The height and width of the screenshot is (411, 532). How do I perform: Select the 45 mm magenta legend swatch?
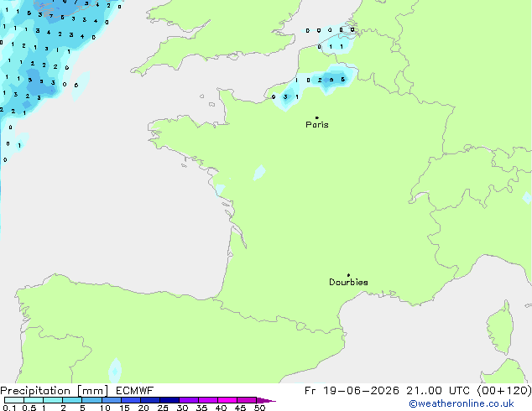(x=247, y=400)
